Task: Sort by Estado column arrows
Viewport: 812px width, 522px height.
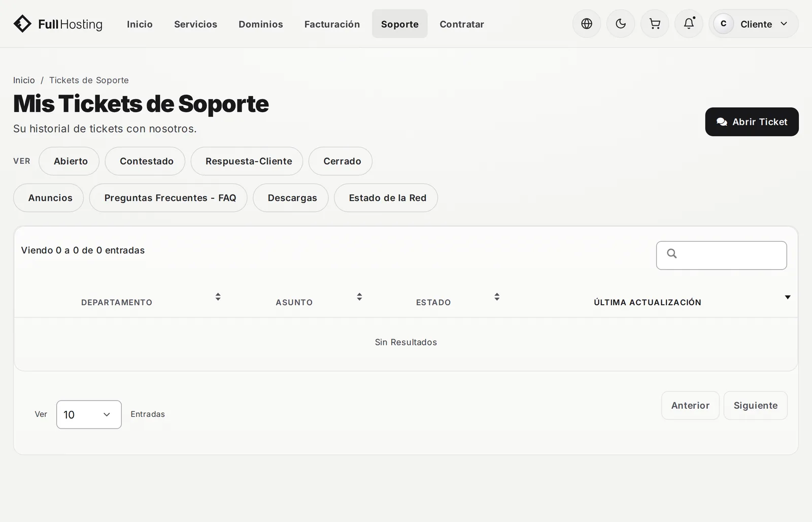Action: 497,297
